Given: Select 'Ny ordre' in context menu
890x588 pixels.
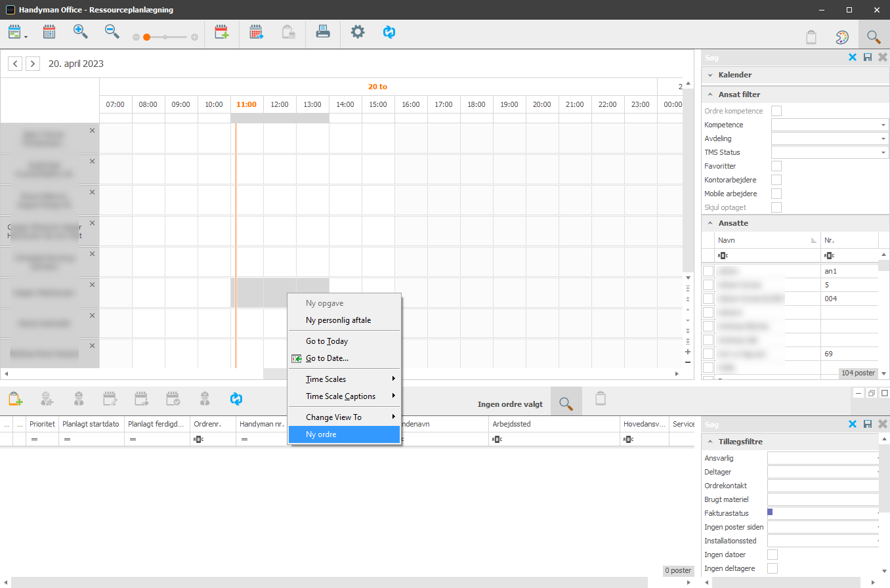Looking at the screenshot, I should [345, 434].
